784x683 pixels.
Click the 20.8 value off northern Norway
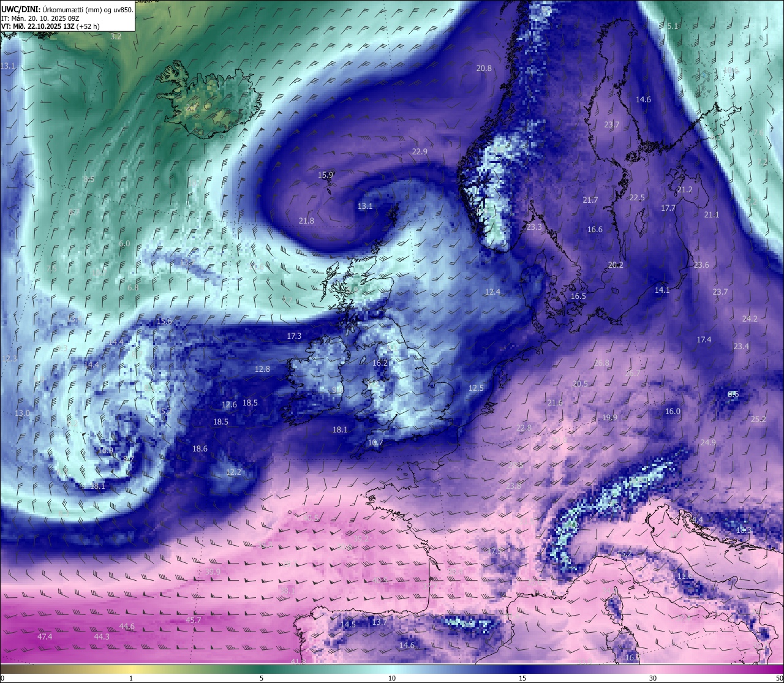pyautogui.click(x=484, y=68)
